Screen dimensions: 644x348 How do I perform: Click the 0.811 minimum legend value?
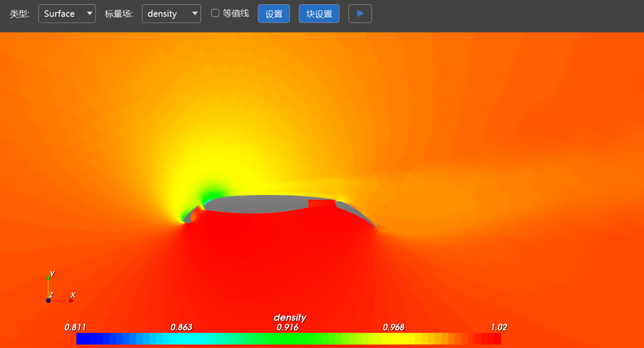75,327
